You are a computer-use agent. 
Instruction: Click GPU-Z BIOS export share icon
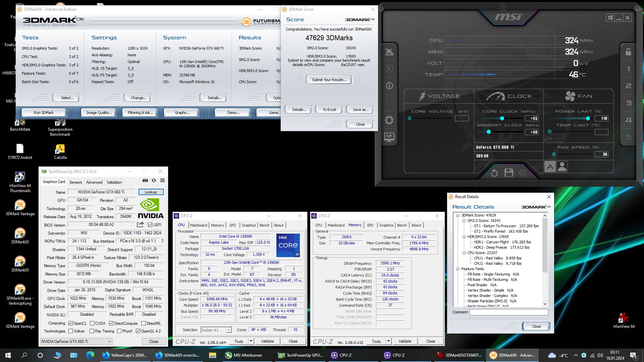[140, 225]
